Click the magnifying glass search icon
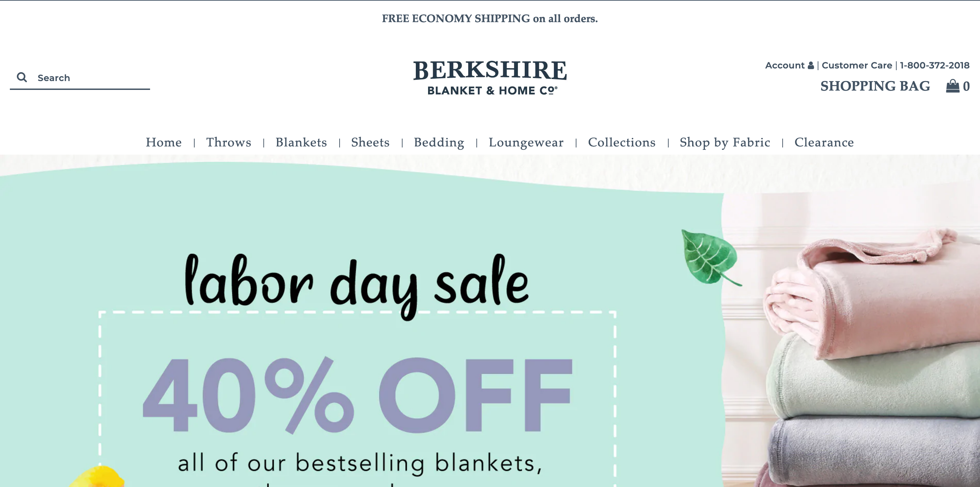Image resolution: width=980 pixels, height=487 pixels. 22,77
